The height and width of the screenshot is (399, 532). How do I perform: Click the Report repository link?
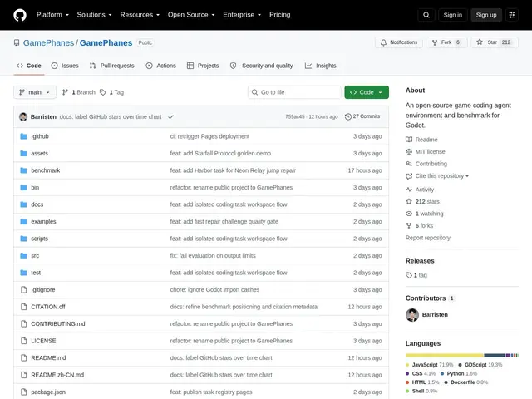pos(428,238)
